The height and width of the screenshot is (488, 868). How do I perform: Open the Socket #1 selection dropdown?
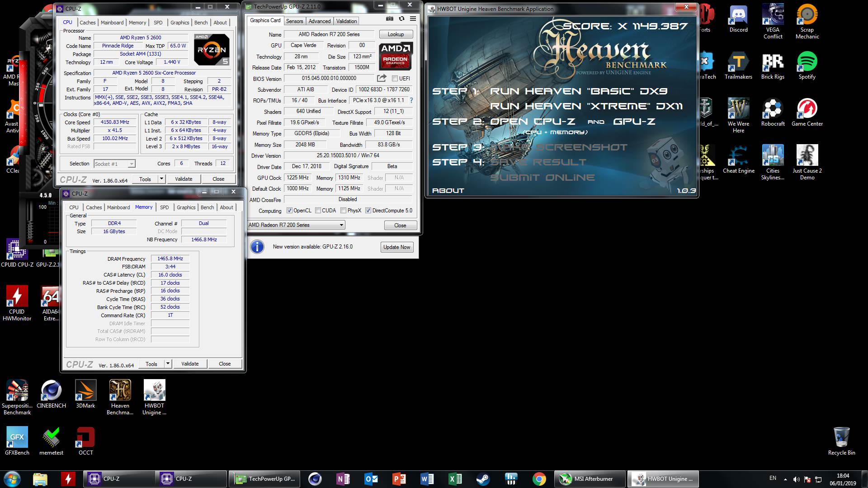coord(114,164)
